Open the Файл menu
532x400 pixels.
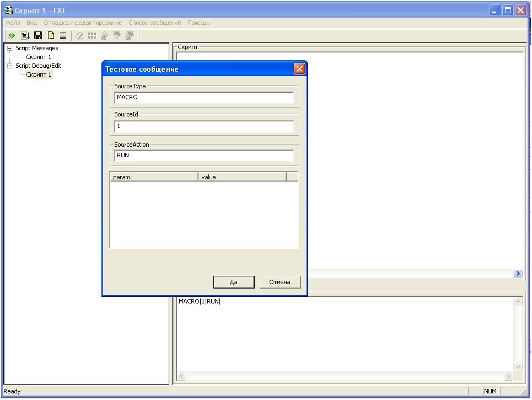pyautogui.click(x=13, y=23)
